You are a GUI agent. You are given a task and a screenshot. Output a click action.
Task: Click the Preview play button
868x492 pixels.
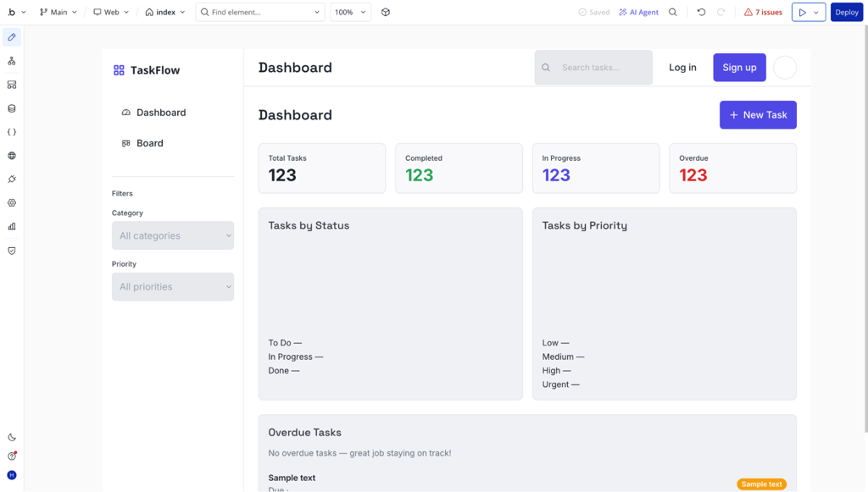pyautogui.click(x=802, y=12)
